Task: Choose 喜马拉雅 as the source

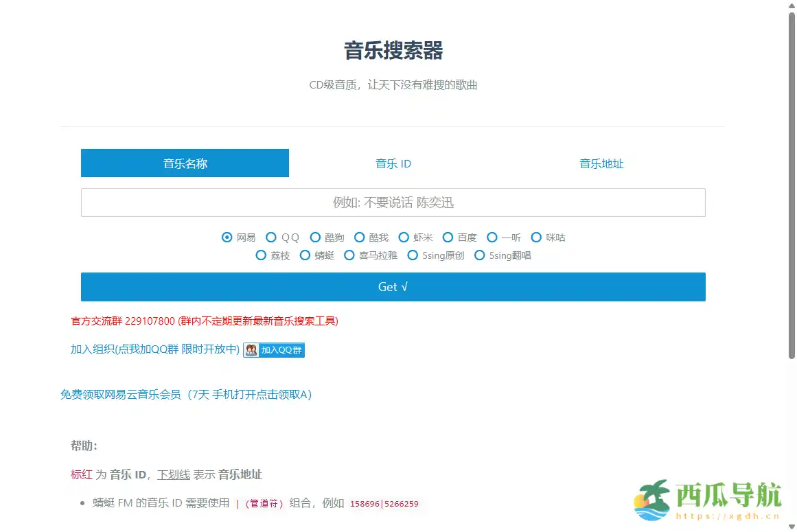Action: tap(349, 255)
